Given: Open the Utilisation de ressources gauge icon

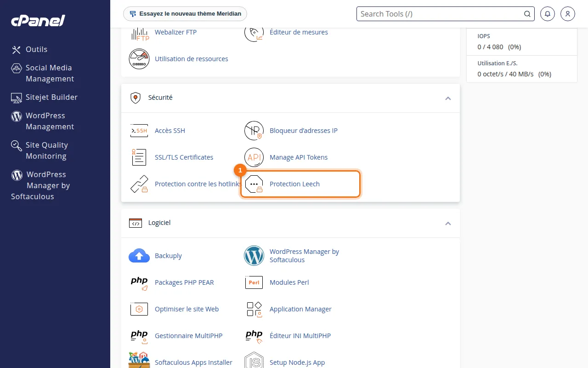Looking at the screenshot, I should (139, 59).
